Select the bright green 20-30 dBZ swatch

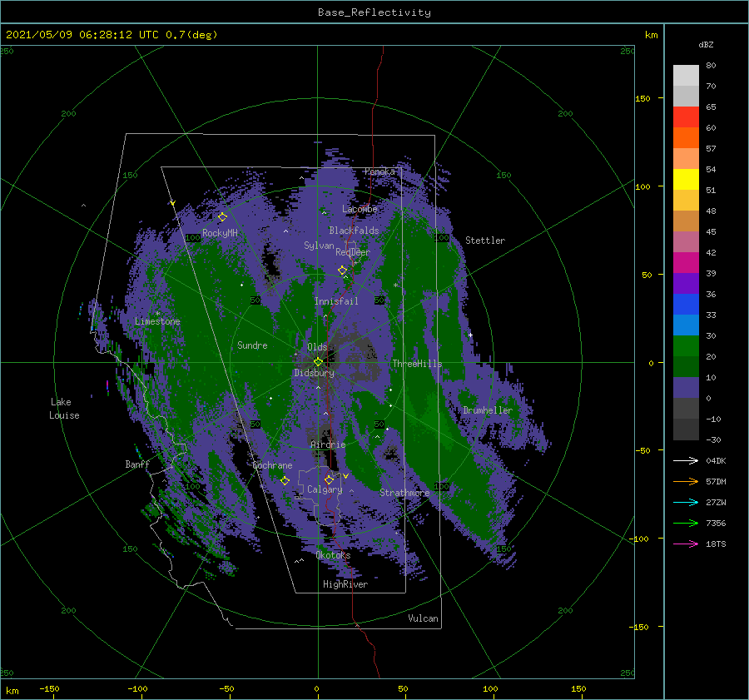pos(686,346)
